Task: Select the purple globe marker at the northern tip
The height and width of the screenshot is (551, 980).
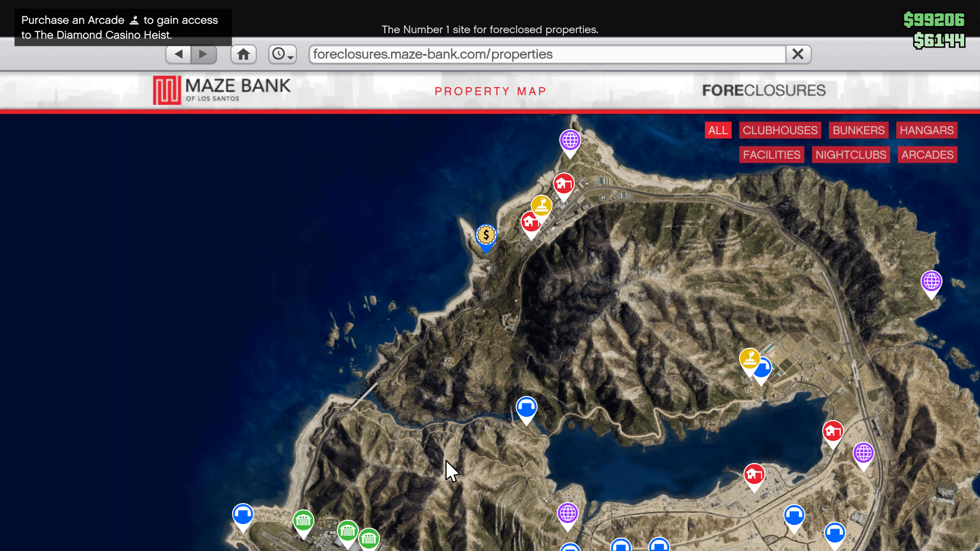Action: (x=570, y=140)
